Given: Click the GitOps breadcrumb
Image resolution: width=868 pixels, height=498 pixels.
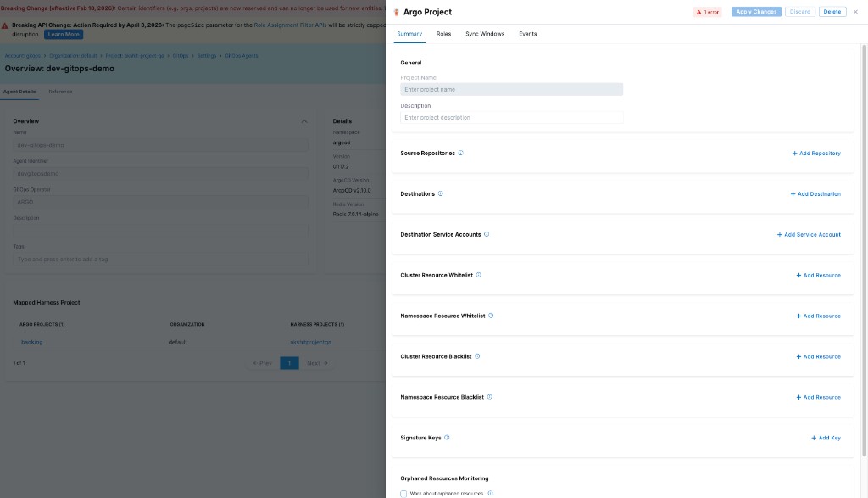Looking at the screenshot, I should click(181, 56).
